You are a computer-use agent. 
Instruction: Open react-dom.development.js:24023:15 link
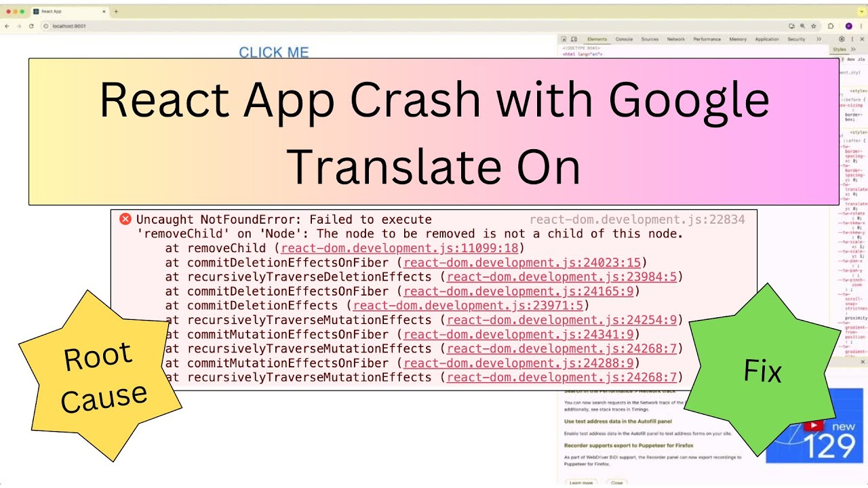[x=522, y=262]
